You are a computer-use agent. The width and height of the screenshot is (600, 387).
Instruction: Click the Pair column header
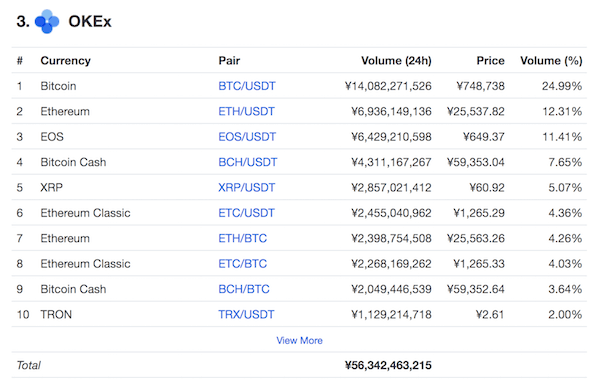229,60
